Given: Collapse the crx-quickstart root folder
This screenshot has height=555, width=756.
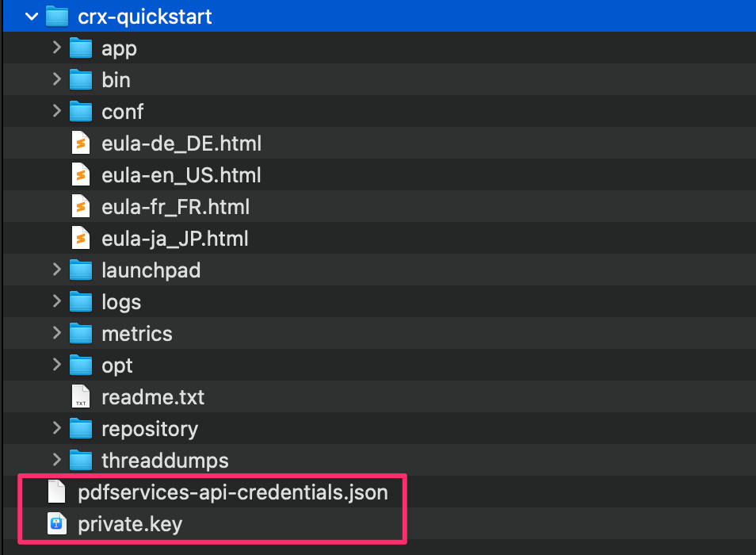Looking at the screenshot, I should [x=30, y=16].
